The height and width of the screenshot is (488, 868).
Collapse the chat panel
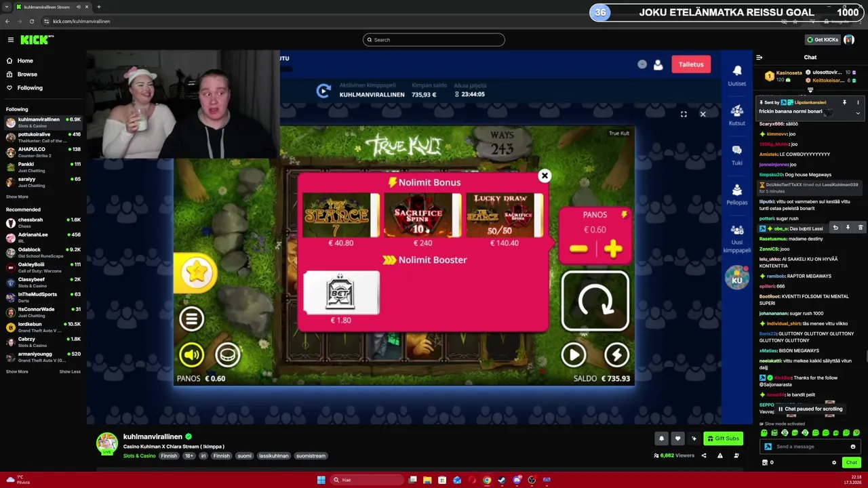pyautogui.click(x=759, y=58)
